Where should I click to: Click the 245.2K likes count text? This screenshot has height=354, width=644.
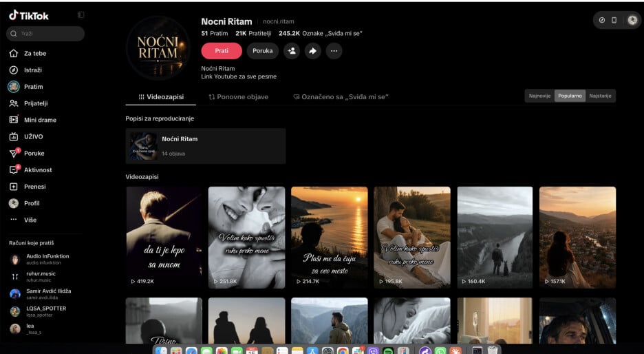[321, 33]
